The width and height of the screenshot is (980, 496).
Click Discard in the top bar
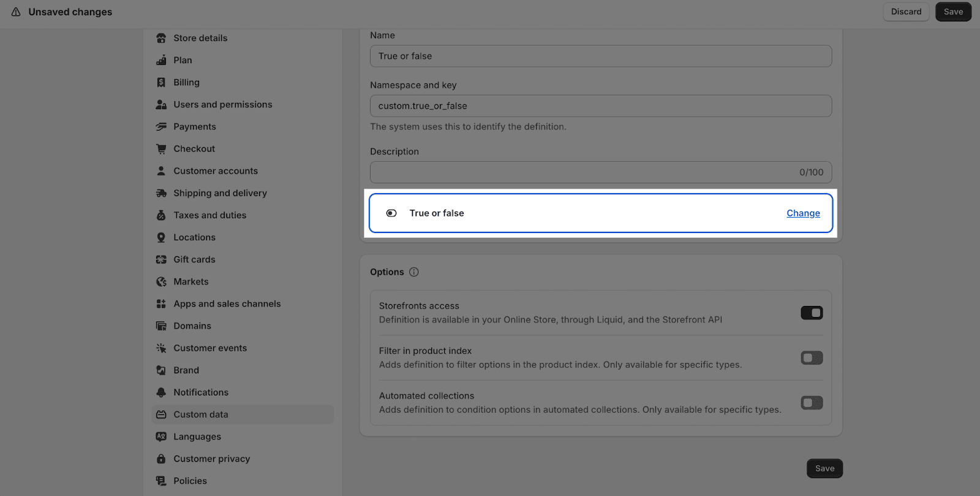point(906,12)
